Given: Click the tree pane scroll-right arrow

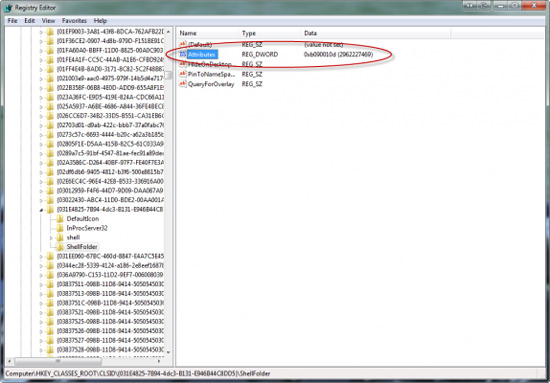Looking at the screenshot, I should click(x=159, y=361).
